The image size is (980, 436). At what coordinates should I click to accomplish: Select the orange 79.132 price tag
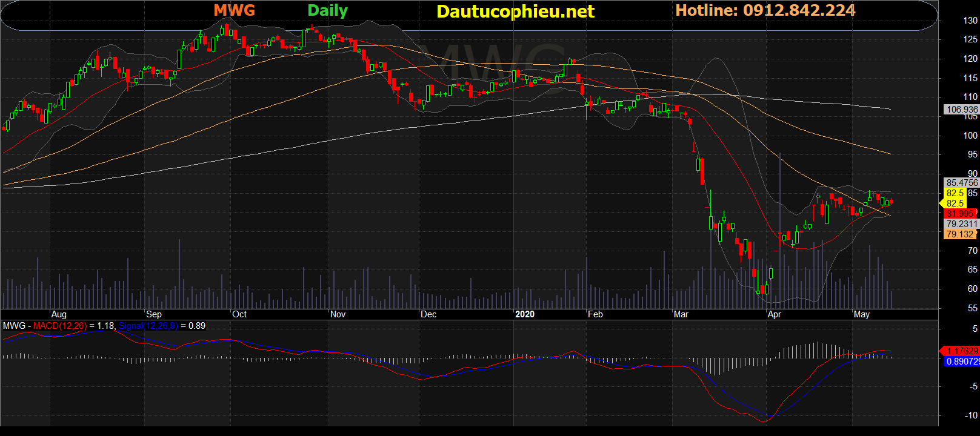point(960,234)
